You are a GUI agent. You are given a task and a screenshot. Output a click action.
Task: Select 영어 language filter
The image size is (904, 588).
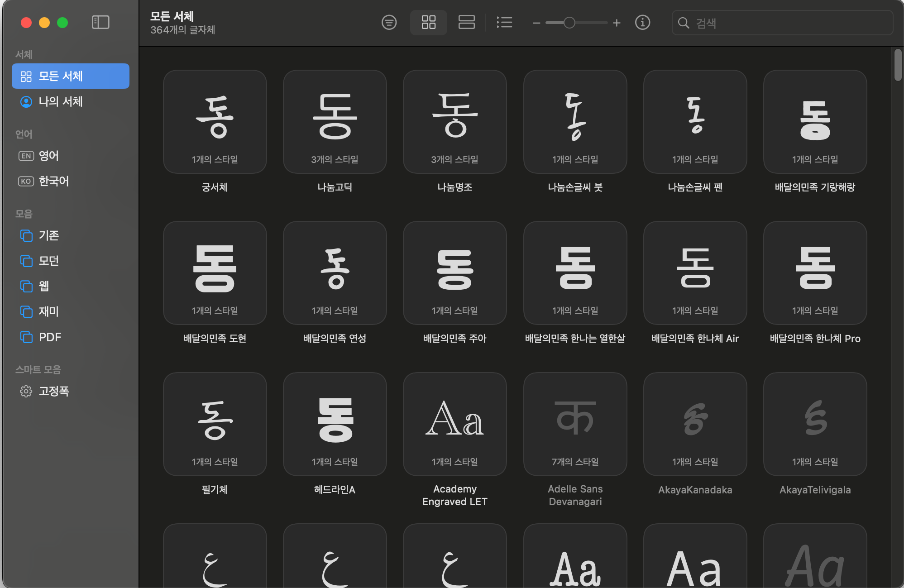pos(48,156)
